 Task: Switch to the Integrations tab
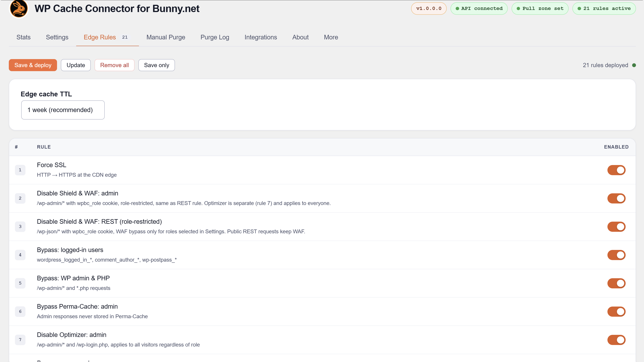(x=260, y=37)
